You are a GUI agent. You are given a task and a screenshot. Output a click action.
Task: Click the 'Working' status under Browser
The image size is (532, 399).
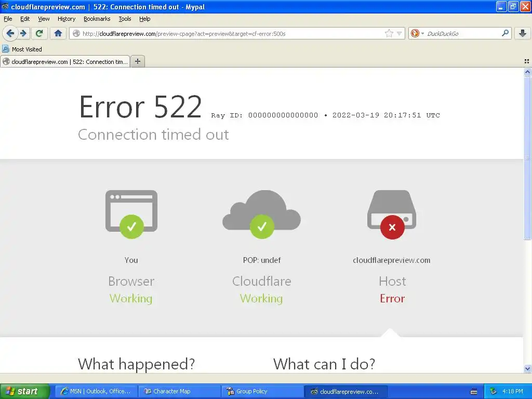pyautogui.click(x=131, y=299)
